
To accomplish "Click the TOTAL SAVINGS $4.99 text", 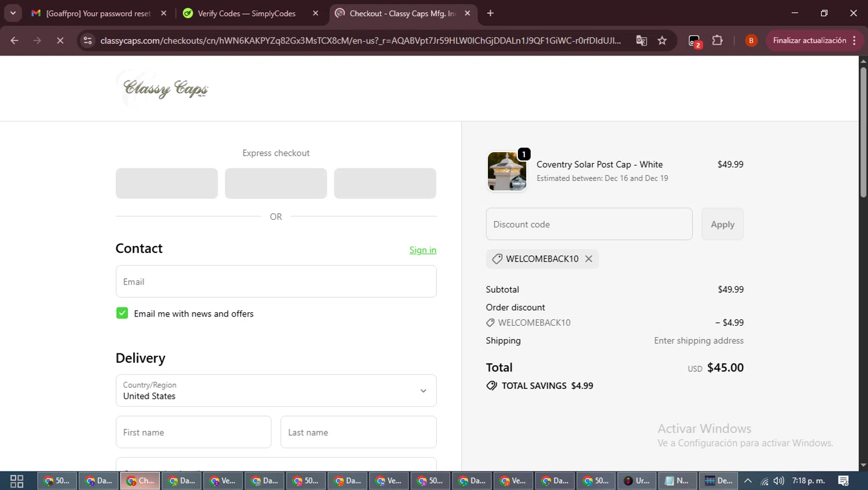I will (x=547, y=386).
